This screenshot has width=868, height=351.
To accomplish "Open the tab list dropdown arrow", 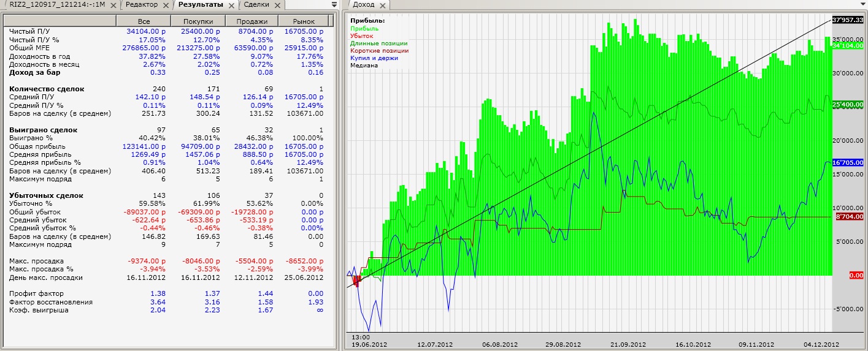I will tap(334, 4).
